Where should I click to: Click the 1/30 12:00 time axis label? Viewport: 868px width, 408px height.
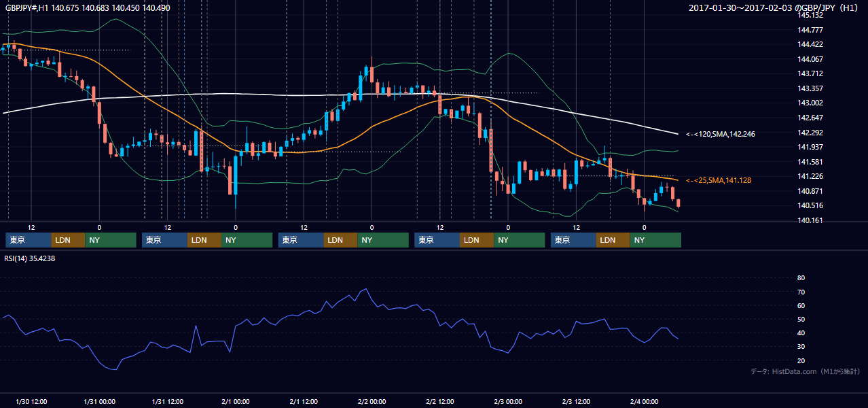(31, 401)
